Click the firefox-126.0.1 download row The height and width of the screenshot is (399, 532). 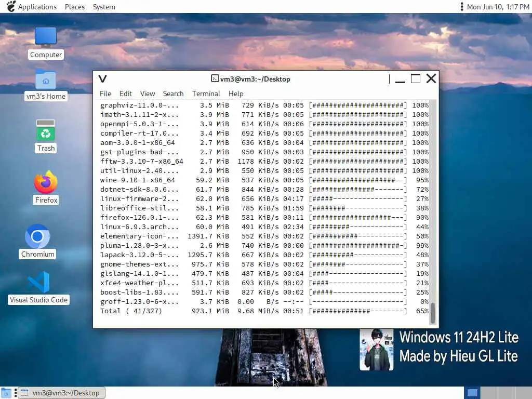coord(264,218)
